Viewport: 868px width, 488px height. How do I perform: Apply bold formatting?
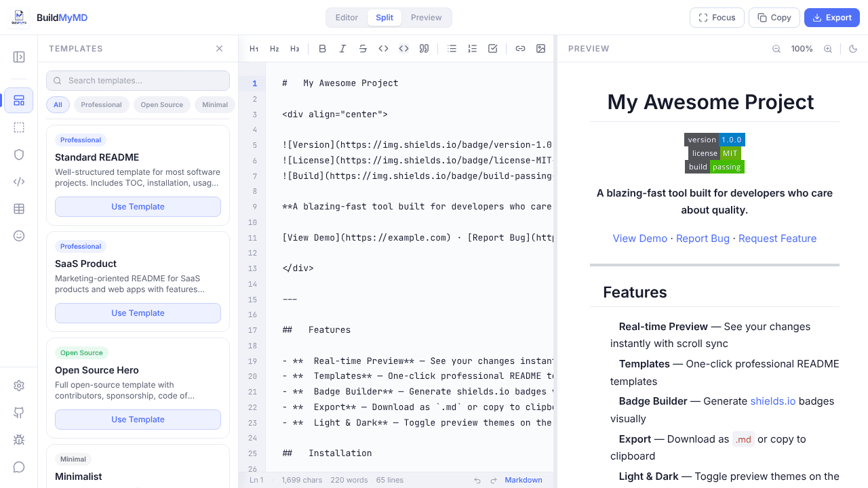pyautogui.click(x=322, y=49)
